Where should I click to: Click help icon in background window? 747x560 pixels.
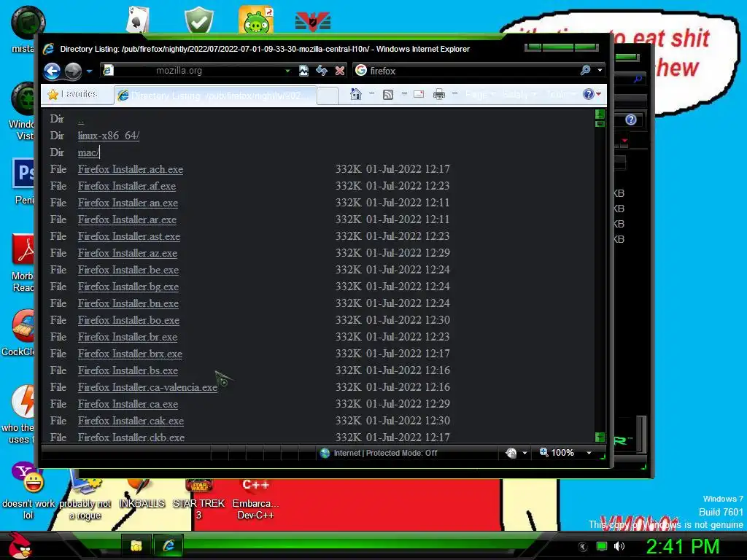click(631, 120)
